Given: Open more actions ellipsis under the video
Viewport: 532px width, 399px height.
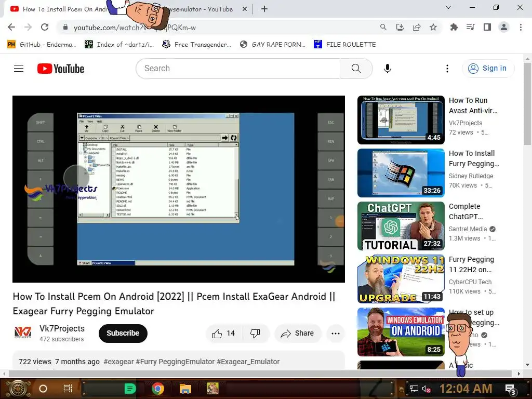Looking at the screenshot, I should click(336, 333).
